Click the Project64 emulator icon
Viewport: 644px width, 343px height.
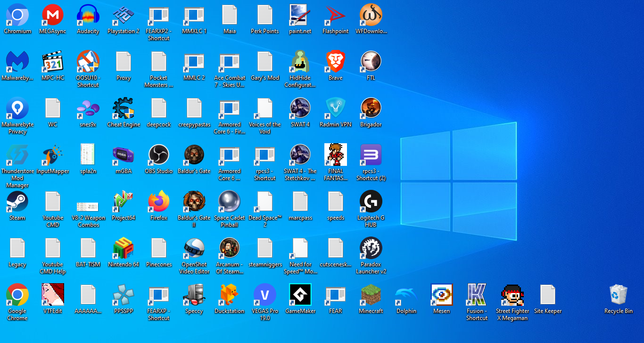(x=124, y=202)
